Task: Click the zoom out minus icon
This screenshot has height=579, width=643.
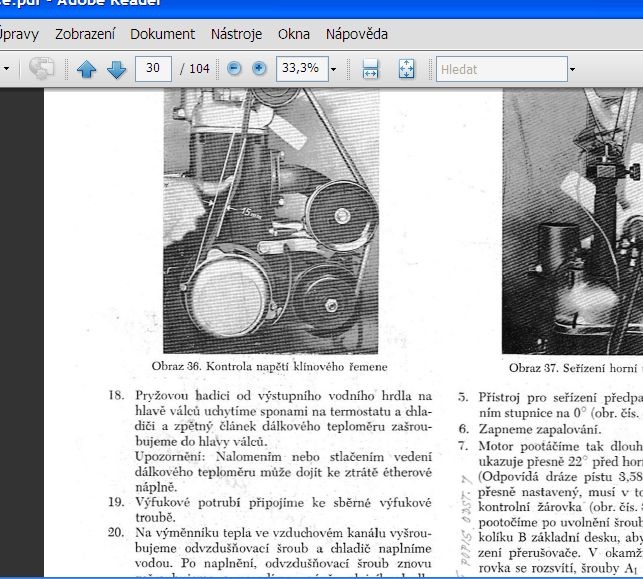Action: coord(234,69)
